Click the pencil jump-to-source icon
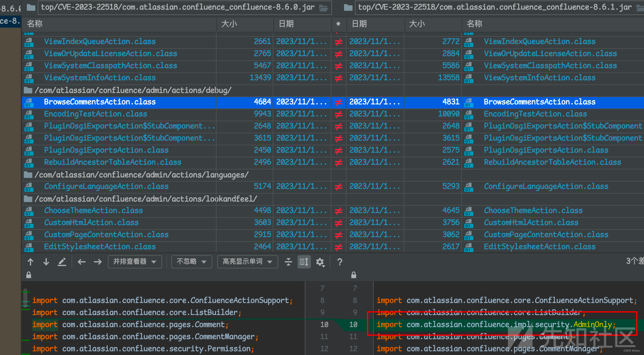 tap(62, 262)
